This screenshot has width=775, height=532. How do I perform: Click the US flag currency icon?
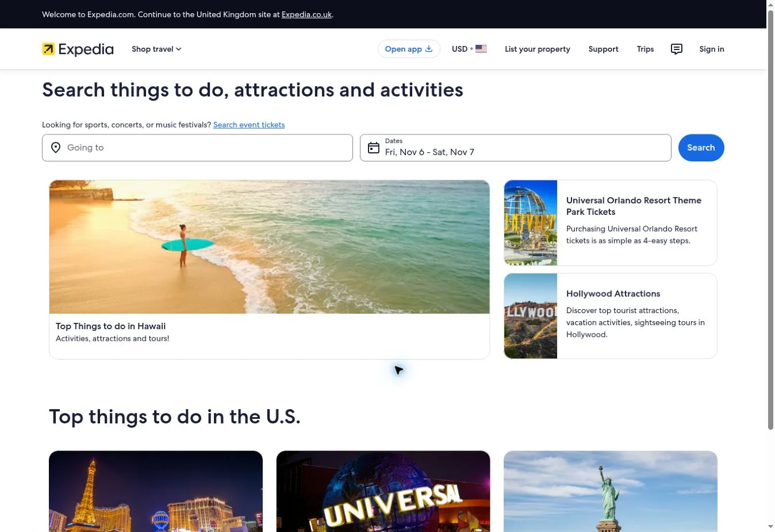tap(481, 49)
